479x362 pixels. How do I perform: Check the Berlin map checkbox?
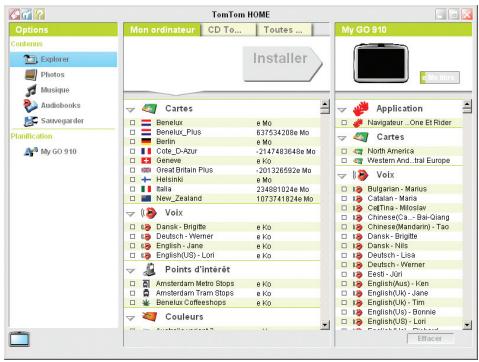[x=132, y=142]
